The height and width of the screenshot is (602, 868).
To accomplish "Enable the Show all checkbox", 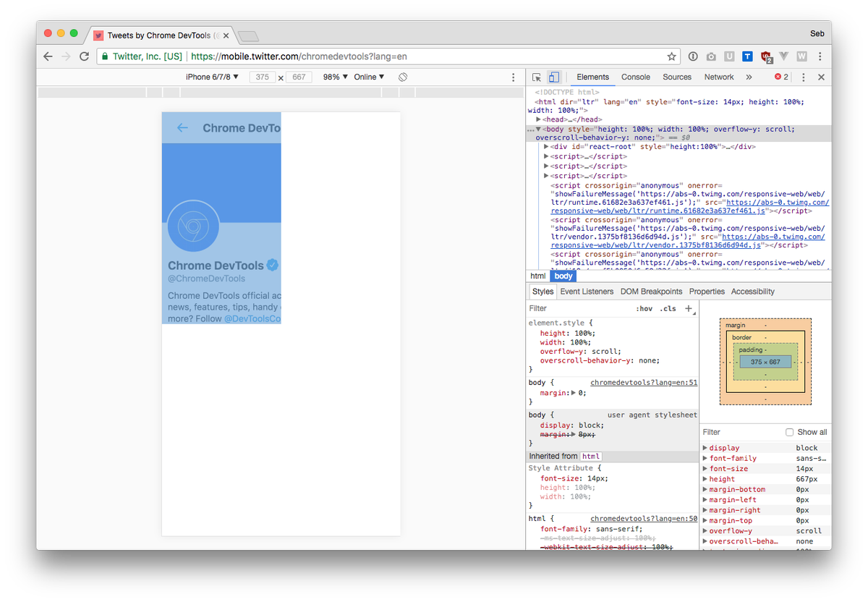I will pos(790,432).
